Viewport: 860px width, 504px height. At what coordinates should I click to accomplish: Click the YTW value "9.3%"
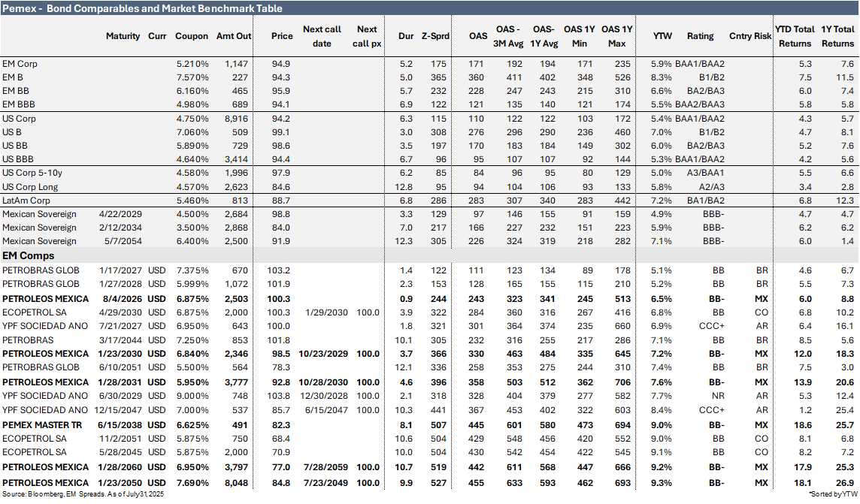661,483
